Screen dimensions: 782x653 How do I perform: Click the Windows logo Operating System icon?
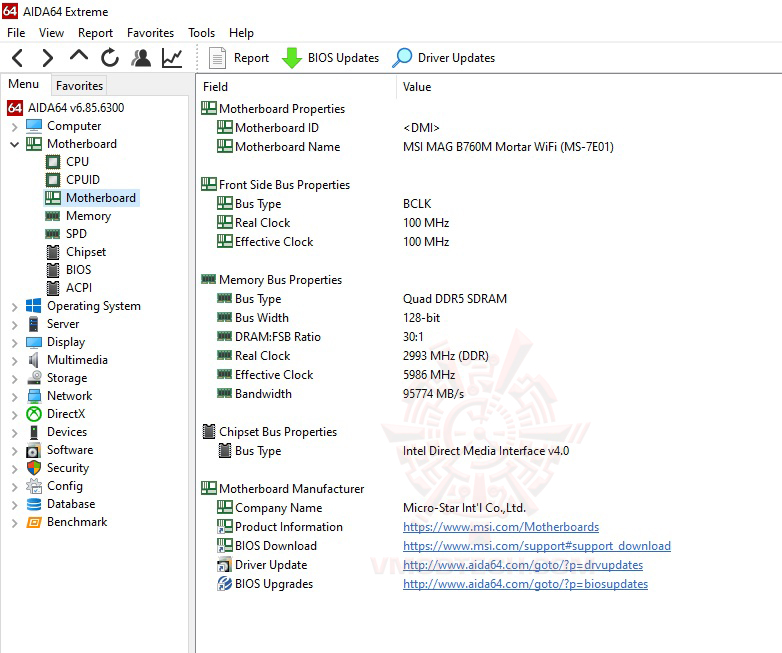click(33, 306)
